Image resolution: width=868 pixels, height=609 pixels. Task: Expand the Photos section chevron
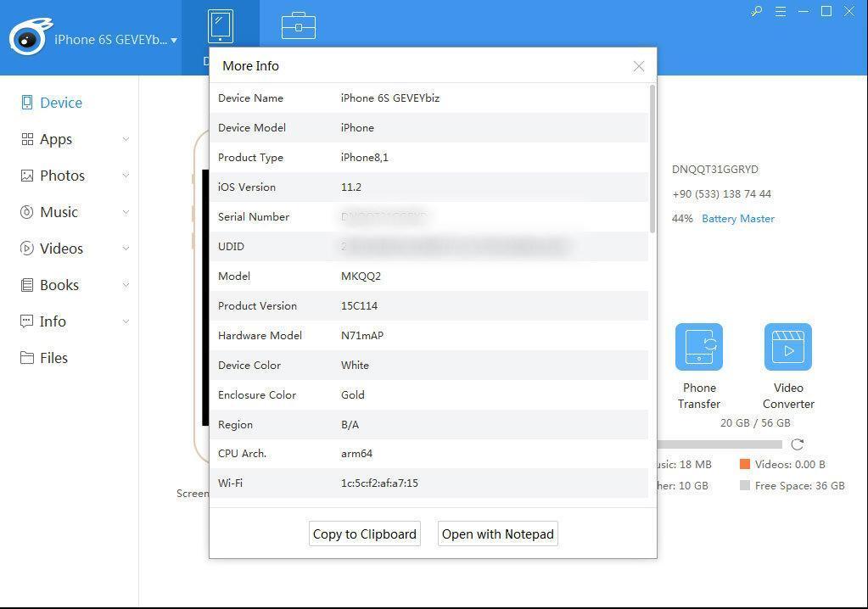[x=126, y=176]
